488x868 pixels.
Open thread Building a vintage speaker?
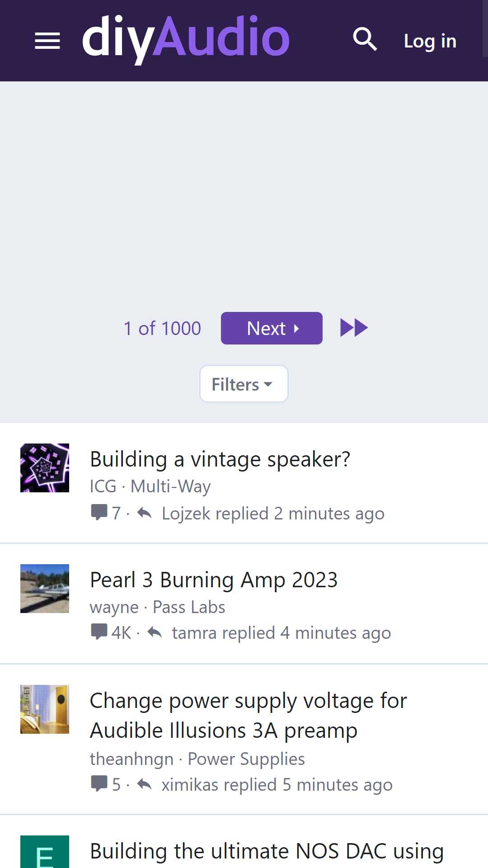tap(220, 459)
